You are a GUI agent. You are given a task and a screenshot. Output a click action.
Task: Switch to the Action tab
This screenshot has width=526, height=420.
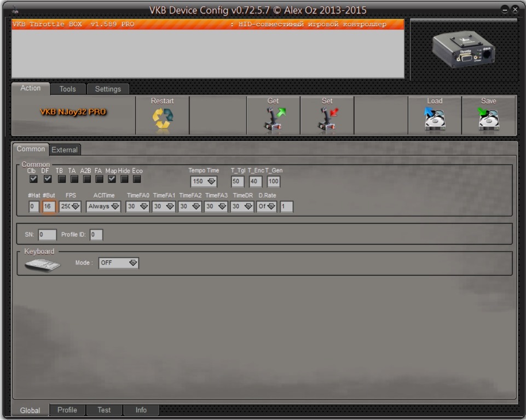pyautogui.click(x=31, y=88)
